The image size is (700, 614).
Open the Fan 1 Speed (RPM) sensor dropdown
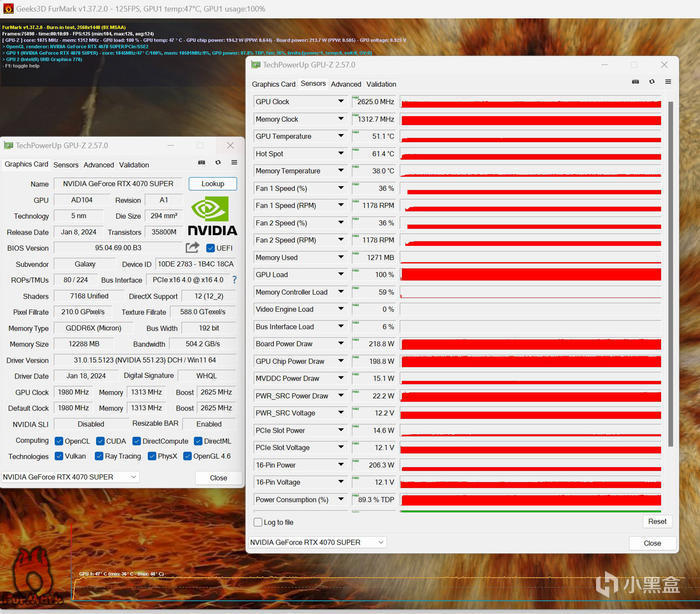click(341, 205)
